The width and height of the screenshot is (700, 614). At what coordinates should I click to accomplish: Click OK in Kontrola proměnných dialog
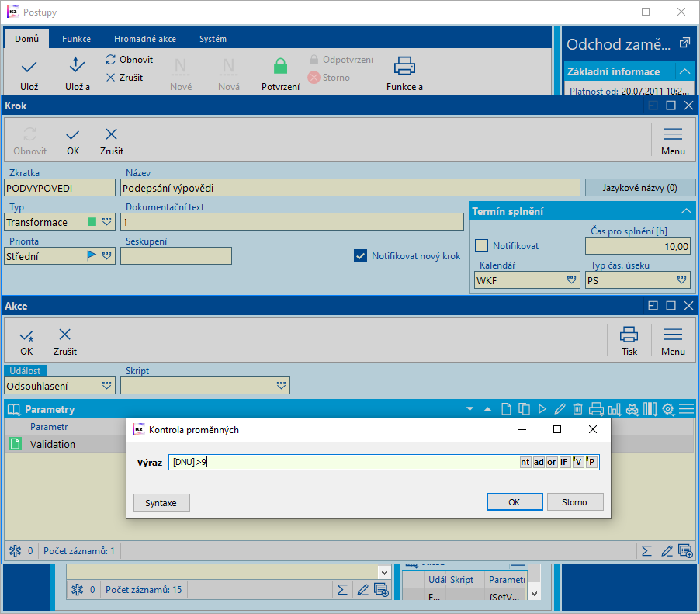tap(515, 502)
